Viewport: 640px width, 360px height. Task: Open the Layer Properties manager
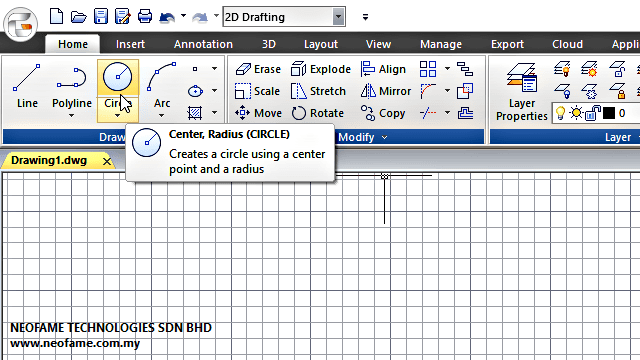(x=521, y=92)
